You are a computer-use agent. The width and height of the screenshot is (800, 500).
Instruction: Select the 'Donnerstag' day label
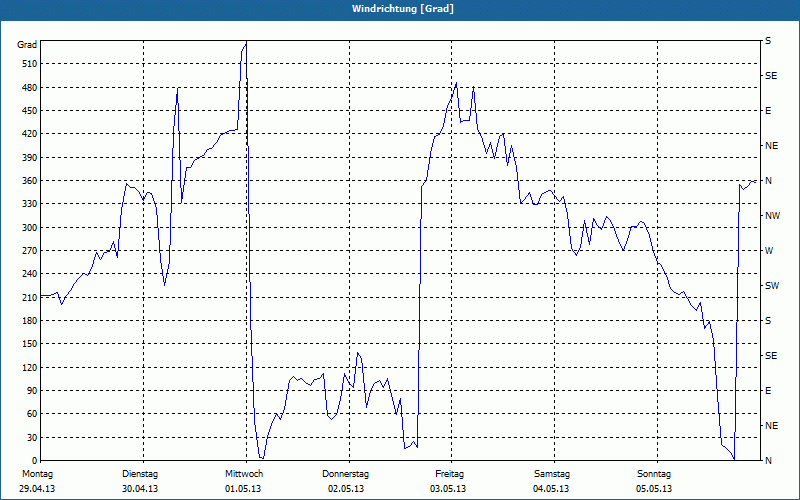point(345,474)
